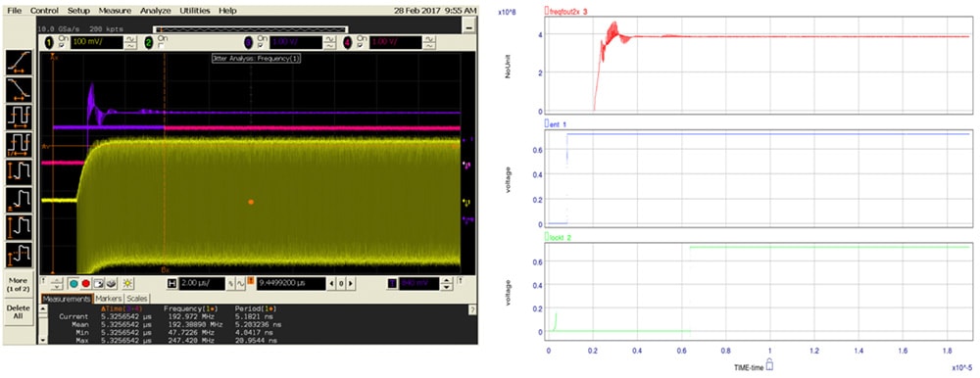
Task: Decrease channel 1 vertical scale stepper
Action: pyautogui.click(x=130, y=46)
